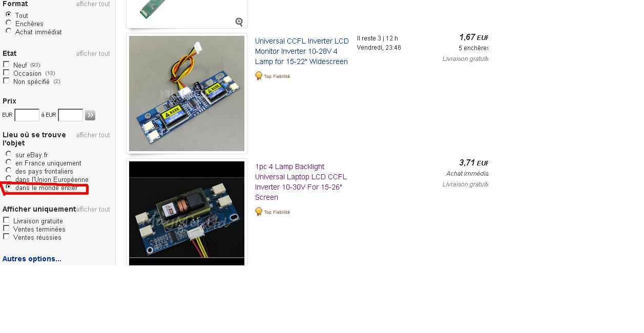This screenshot has height=333, width=644.
Task: Select en France uniquement location
Action: (x=9, y=162)
